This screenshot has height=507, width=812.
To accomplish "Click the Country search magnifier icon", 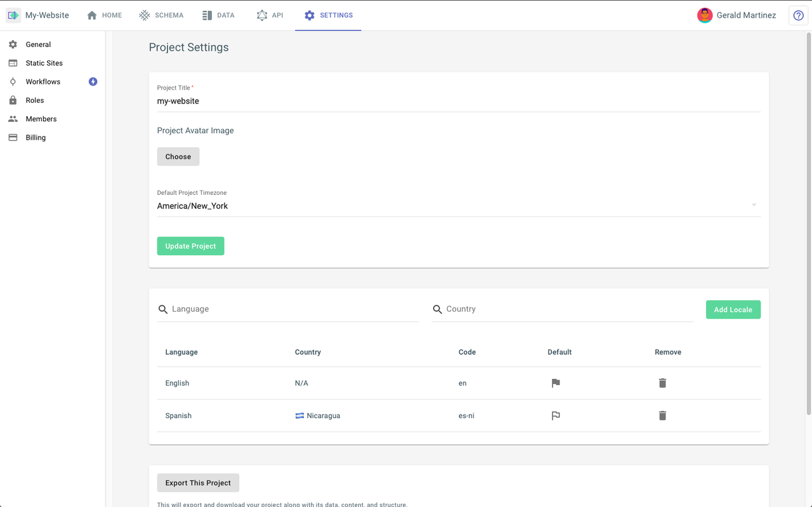I will [x=437, y=310].
